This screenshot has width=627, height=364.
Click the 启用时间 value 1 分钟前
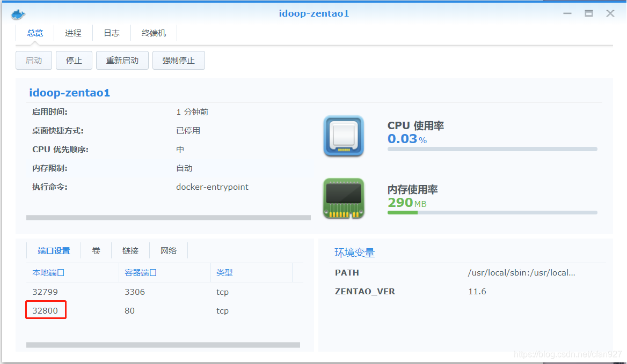pyautogui.click(x=192, y=112)
